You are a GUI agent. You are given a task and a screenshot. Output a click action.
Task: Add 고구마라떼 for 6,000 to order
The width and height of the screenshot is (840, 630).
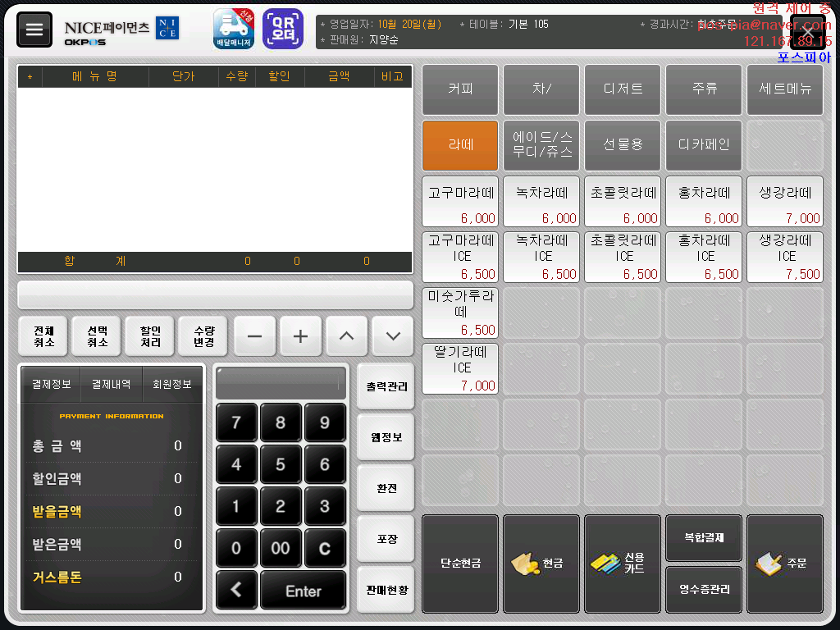(x=459, y=202)
